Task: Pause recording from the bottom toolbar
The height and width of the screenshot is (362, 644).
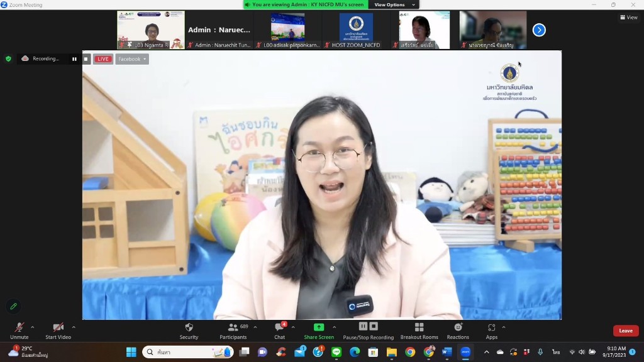Action: click(363, 326)
